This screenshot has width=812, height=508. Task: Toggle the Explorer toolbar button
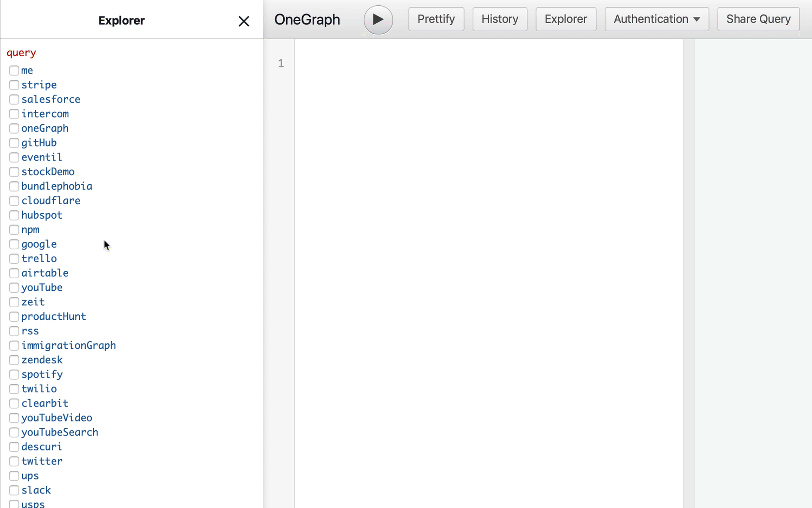click(x=565, y=19)
